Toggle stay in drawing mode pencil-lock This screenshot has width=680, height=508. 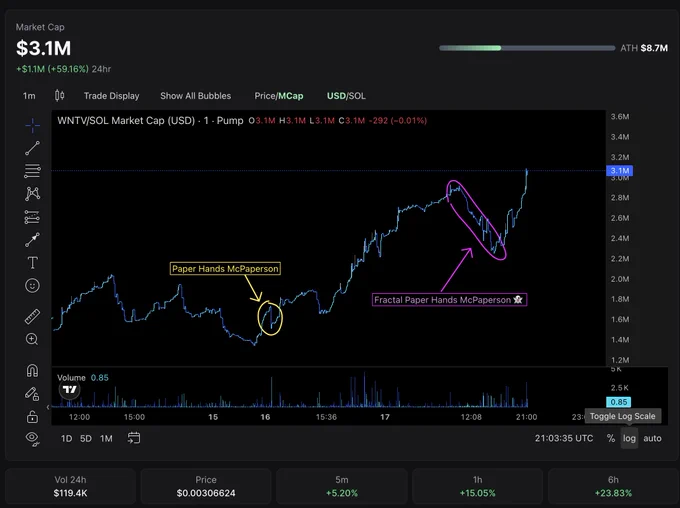(x=33, y=393)
